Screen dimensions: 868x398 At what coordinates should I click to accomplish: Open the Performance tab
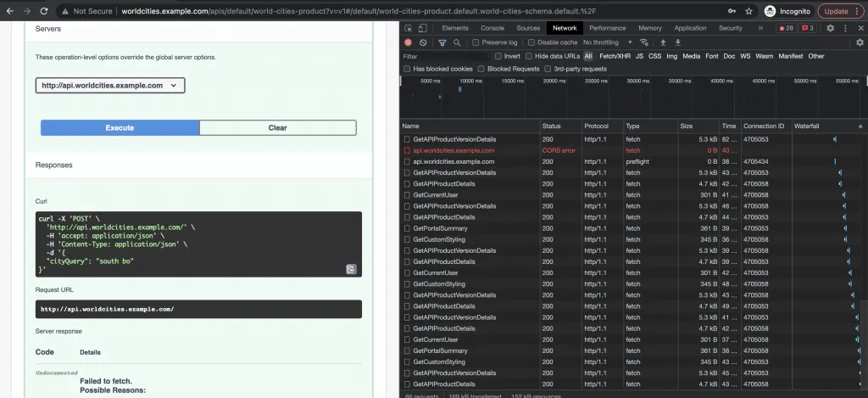coord(607,28)
